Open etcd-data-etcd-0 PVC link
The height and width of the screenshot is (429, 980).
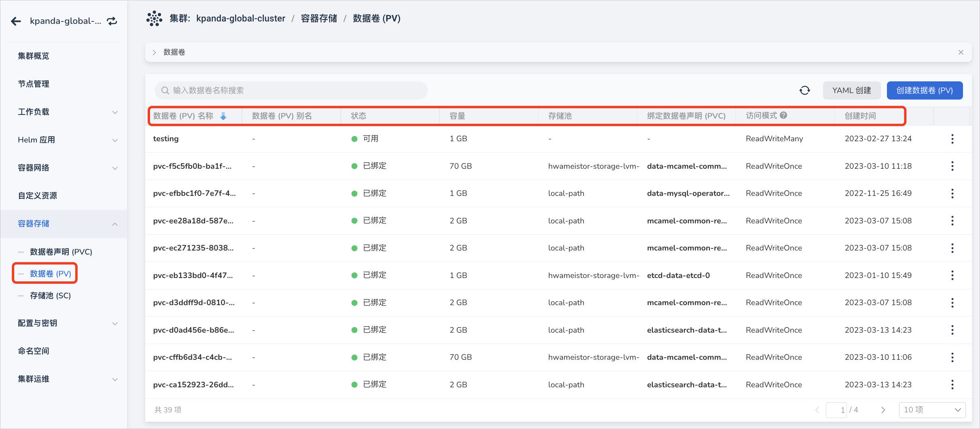tap(679, 275)
